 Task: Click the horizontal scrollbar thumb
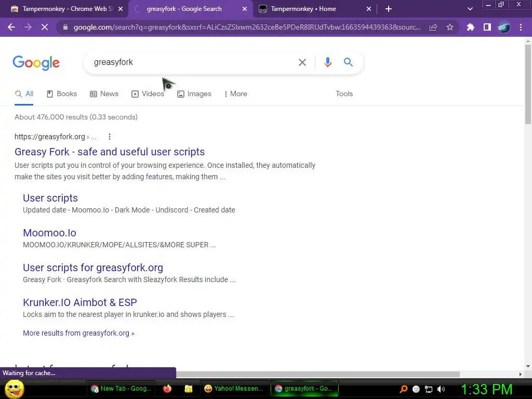click(317, 374)
